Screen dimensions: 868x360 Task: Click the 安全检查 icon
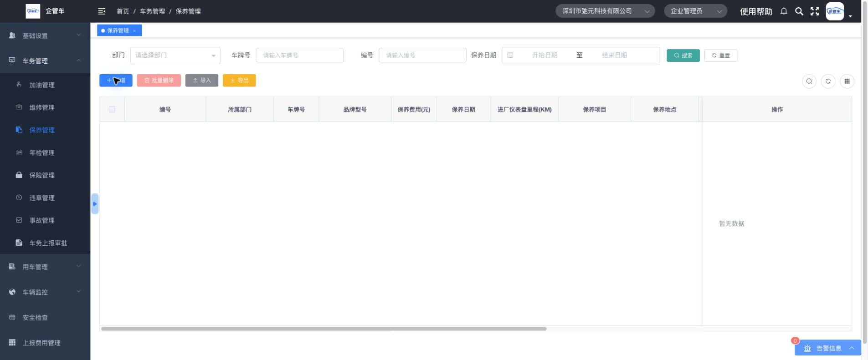12,317
